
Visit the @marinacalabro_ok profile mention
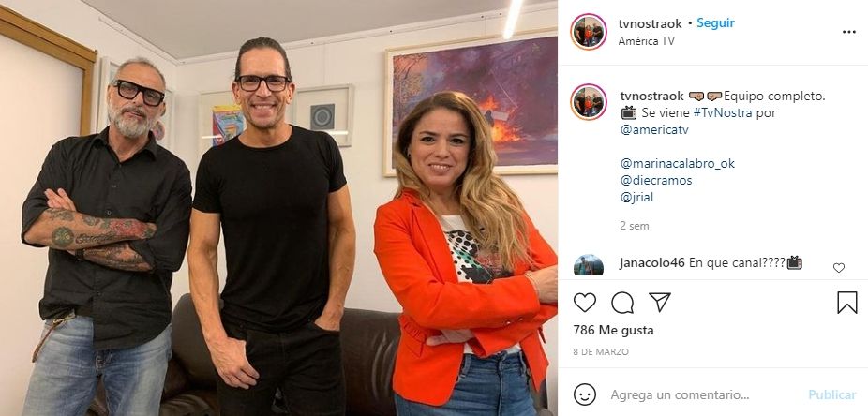click(678, 164)
